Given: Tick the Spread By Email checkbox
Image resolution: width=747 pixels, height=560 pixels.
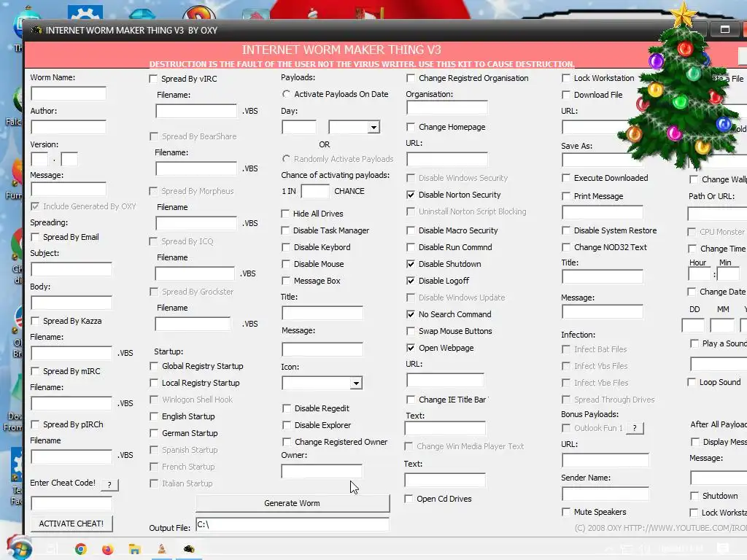Looking at the screenshot, I should click(35, 237).
